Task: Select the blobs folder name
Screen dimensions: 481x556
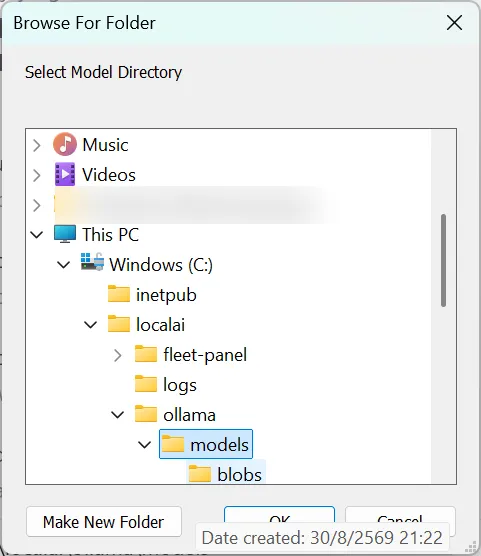Action: [x=239, y=474]
